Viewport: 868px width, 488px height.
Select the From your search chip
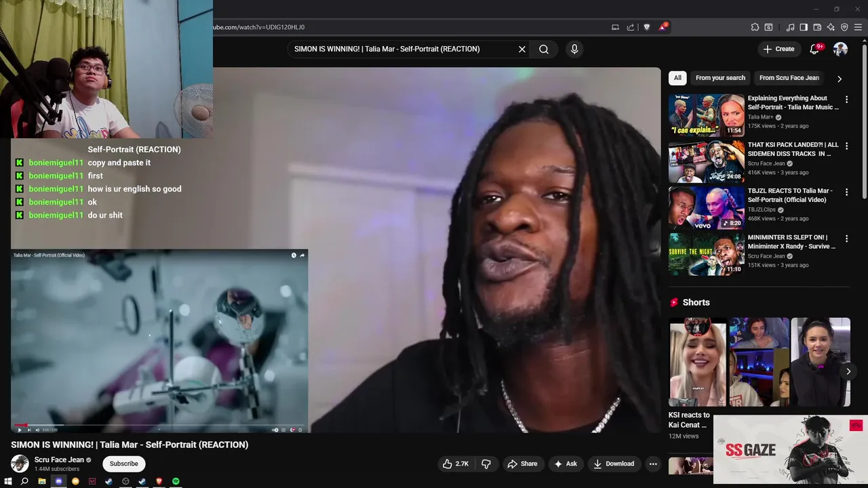click(x=720, y=78)
